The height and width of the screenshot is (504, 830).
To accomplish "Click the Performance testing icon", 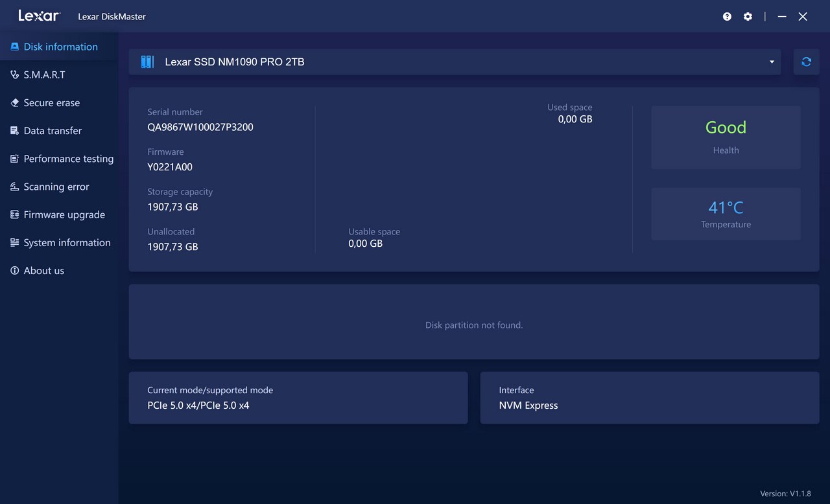I will tap(14, 159).
